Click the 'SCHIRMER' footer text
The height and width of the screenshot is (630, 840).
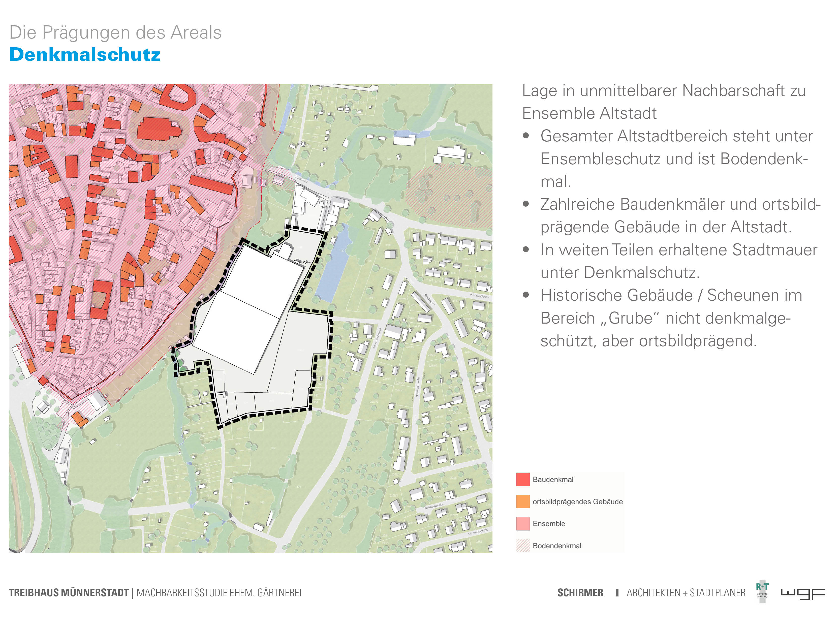pyautogui.click(x=580, y=593)
